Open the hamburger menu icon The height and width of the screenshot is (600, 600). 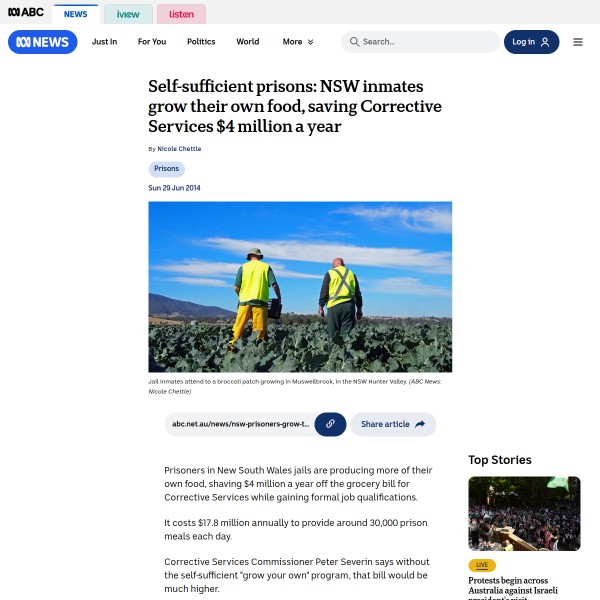click(x=577, y=42)
